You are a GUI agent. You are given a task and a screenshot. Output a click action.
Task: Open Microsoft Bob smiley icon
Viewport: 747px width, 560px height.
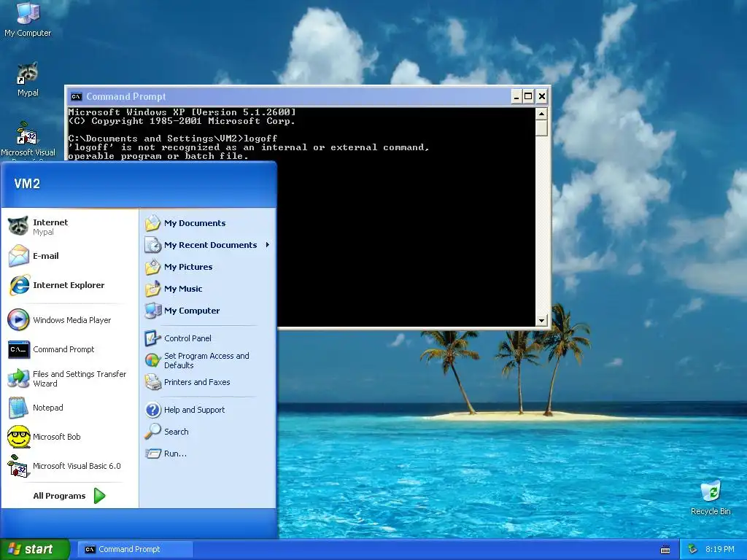coord(18,437)
